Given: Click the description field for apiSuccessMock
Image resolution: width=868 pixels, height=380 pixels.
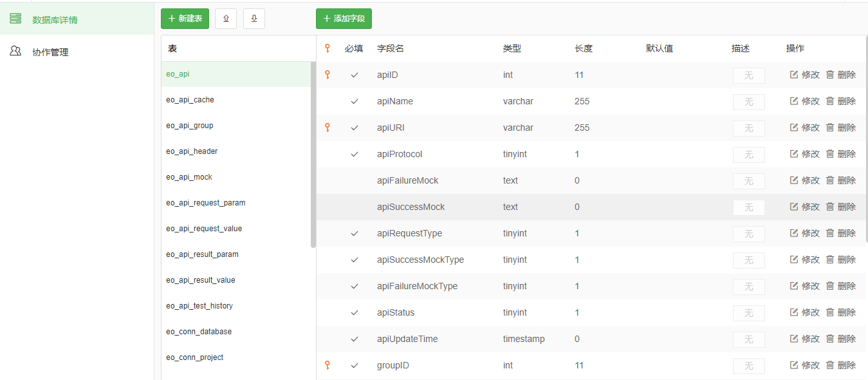Looking at the screenshot, I should tap(749, 207).
